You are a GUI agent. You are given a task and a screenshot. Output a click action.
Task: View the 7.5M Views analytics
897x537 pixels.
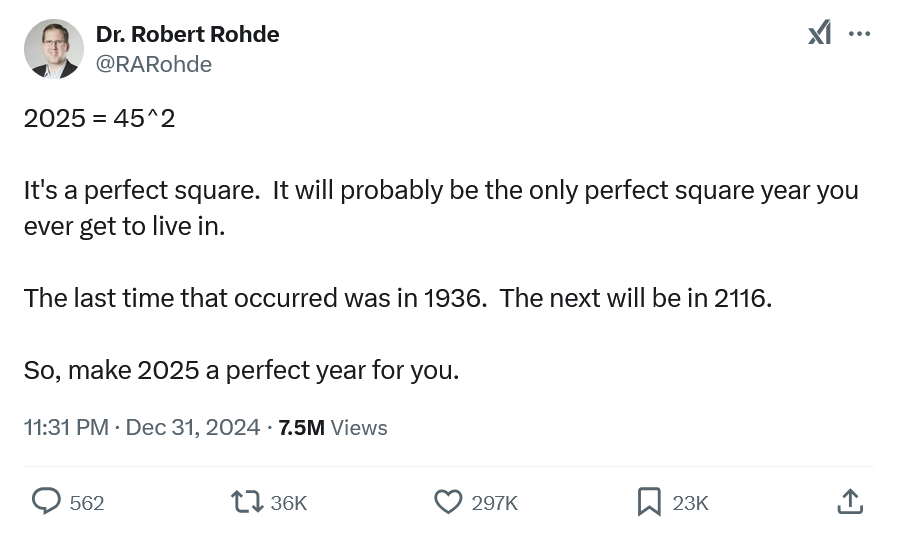tap(332, 427)
